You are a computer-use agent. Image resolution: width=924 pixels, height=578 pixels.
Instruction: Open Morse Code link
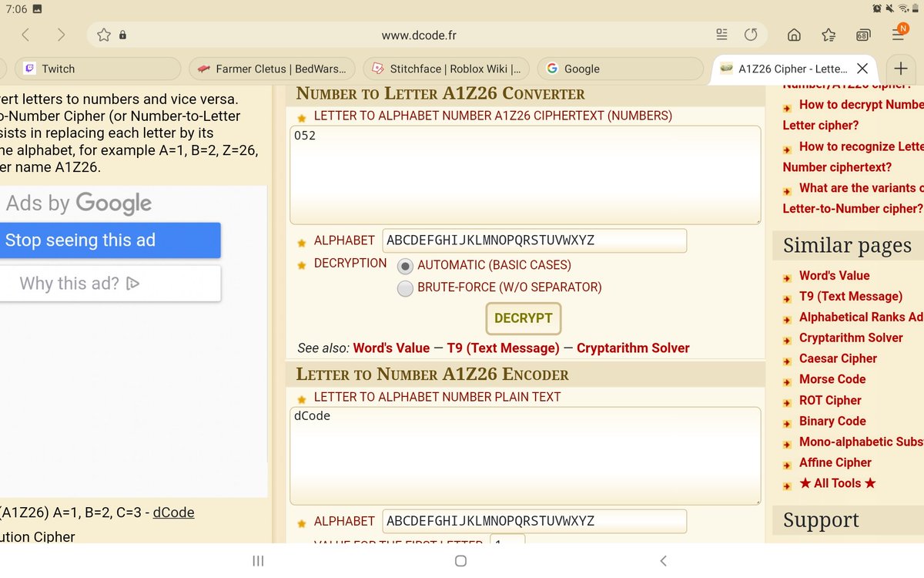pos(832,379)
